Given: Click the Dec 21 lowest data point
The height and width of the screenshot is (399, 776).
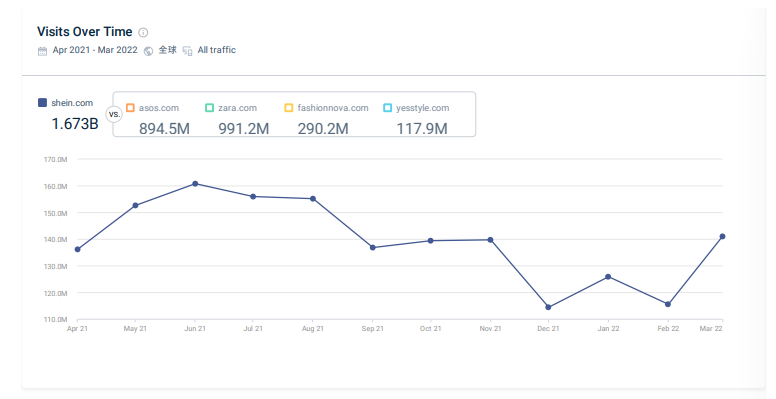Looking at the screenshot, I should [548, 307].
